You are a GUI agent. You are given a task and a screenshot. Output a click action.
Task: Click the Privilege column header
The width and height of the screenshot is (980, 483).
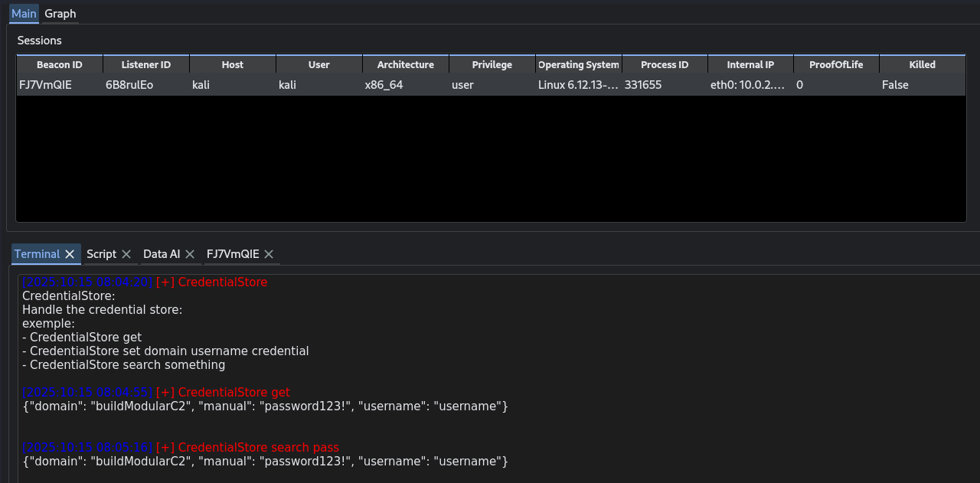(492, 65)
